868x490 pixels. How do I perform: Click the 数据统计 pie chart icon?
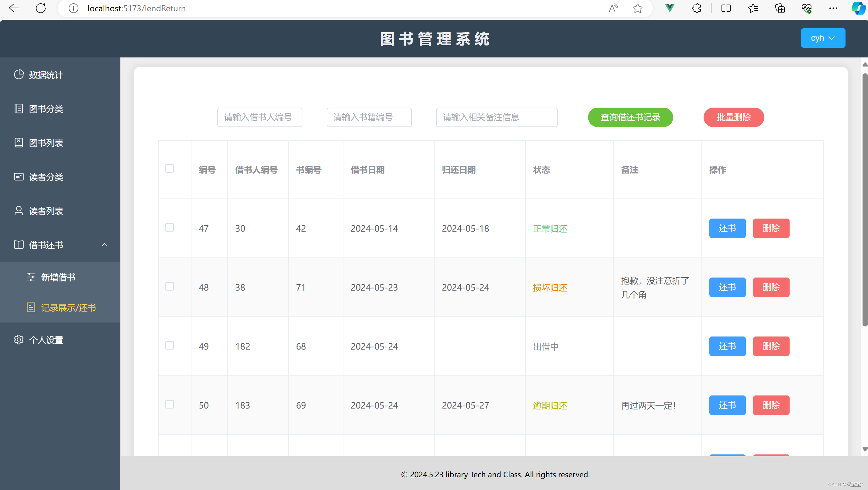(x=19, y=74)
